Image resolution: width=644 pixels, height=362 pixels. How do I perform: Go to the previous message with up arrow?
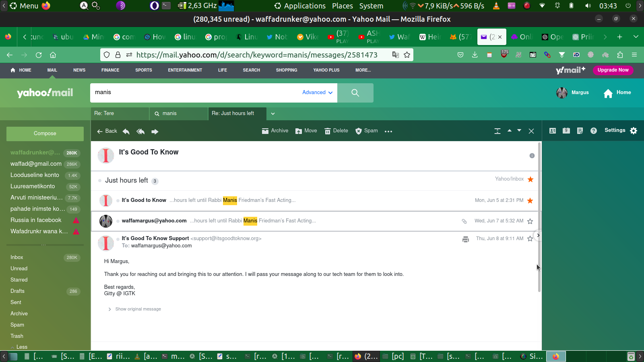(x=510, y=131)
